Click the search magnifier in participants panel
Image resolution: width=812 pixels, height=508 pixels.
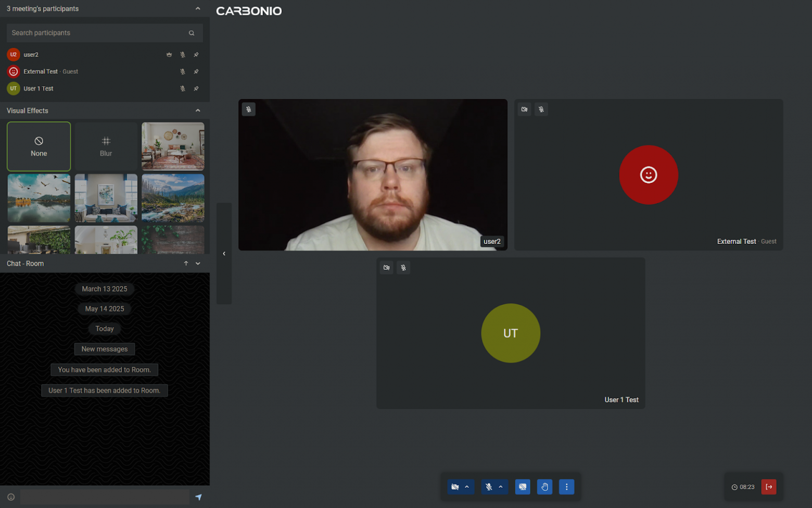point(192,32)
